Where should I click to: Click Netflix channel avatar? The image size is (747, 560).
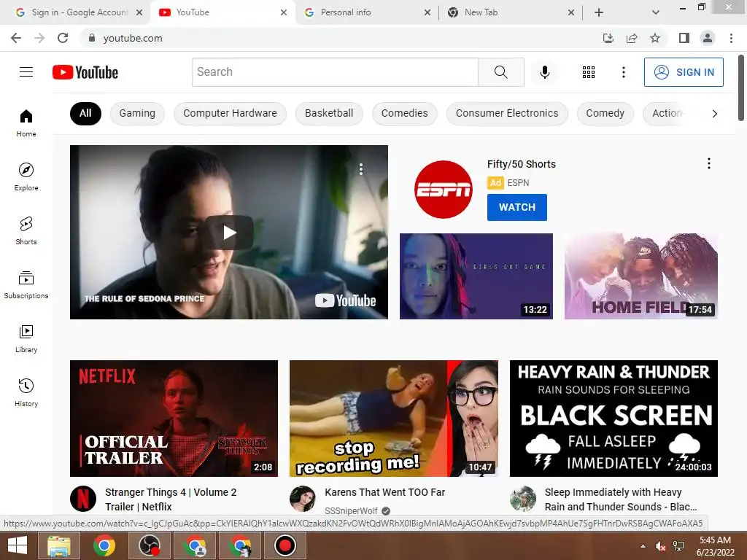(83, 499)
